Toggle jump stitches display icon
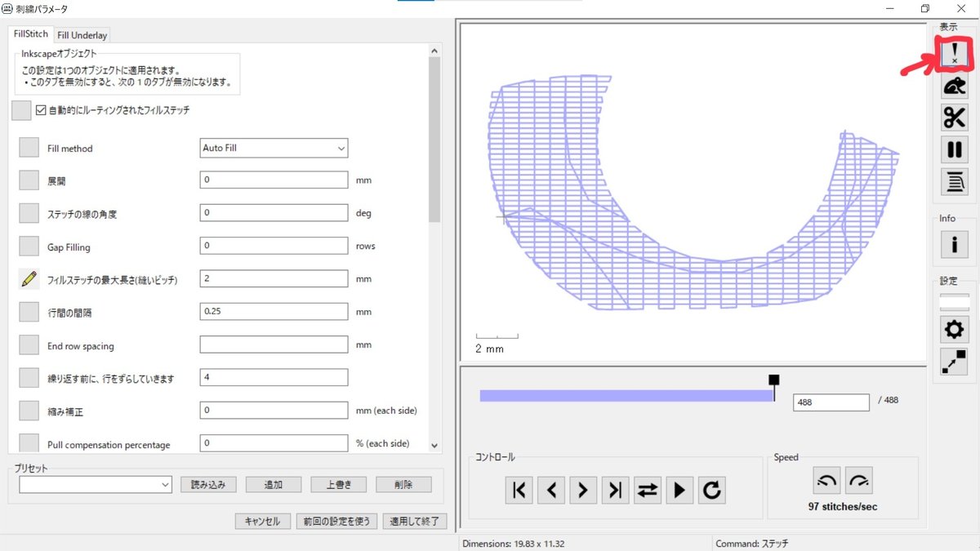The image size is (980, 551). click(954, 86)
